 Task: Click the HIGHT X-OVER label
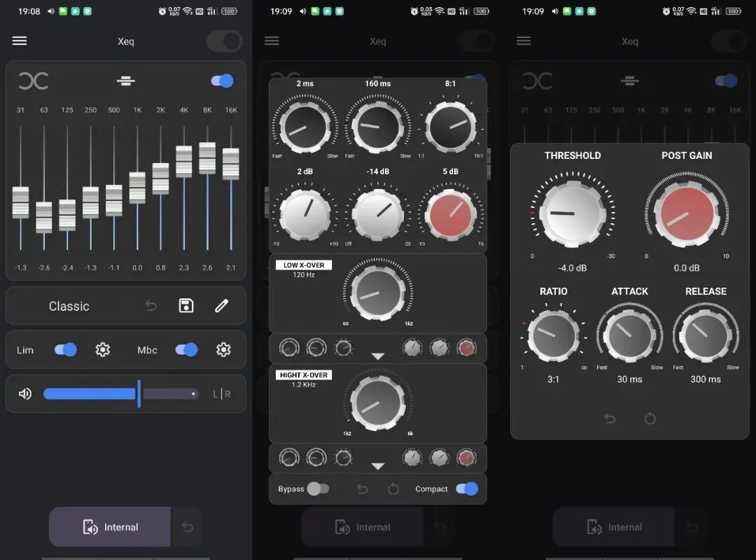point(304,375)
